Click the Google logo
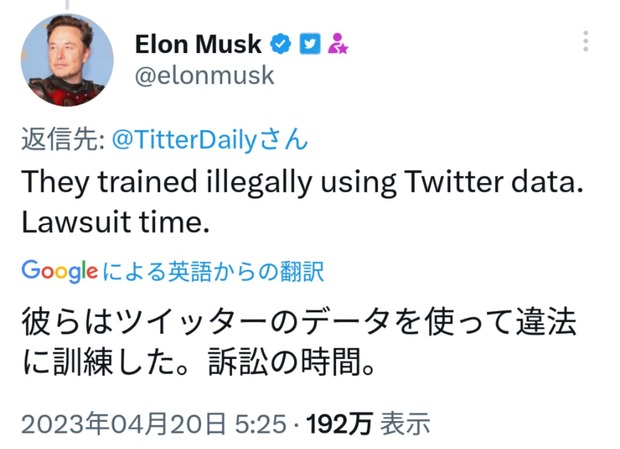The height and width of the screenshot is (449, 620). click(x=60, y=270)
